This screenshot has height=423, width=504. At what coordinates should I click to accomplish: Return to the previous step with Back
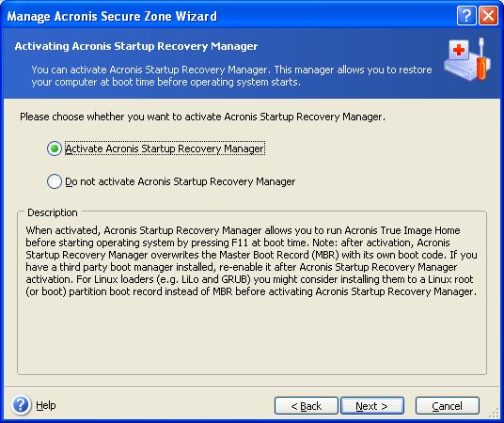pos(306,406)
